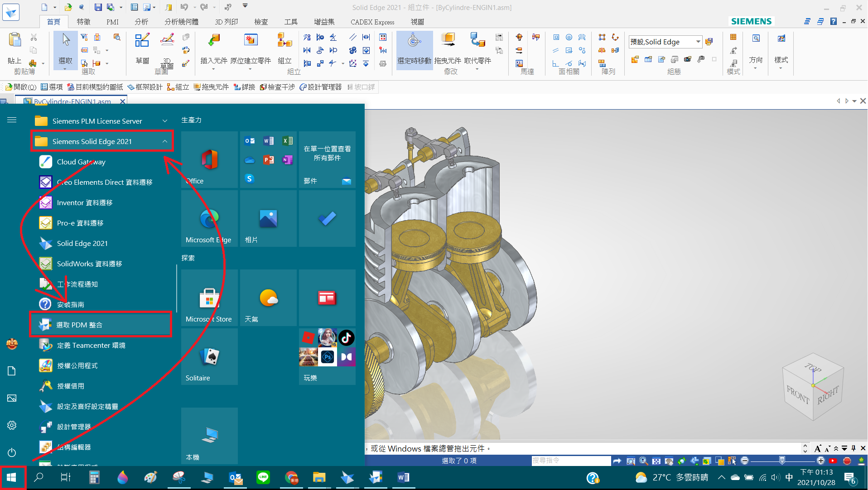Screen dimensions: 868x490
Task: Toggle the start menu hamburger expand button
Action: pyautogui.click(x=12, y=120)
